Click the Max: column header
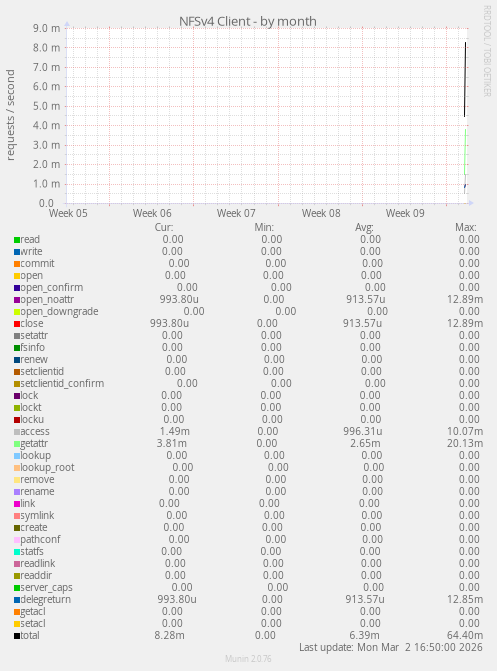This screenshot has height=671, width=497. (466, 227)
